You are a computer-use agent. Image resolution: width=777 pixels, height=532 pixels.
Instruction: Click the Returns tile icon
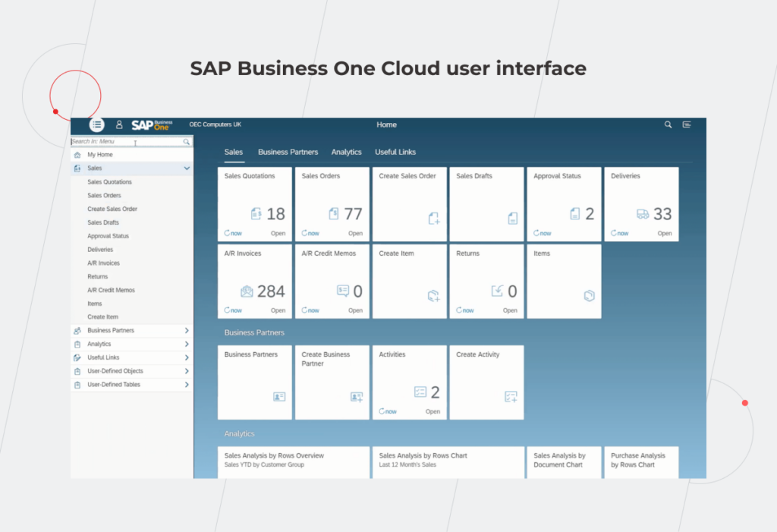coord(498,291)
